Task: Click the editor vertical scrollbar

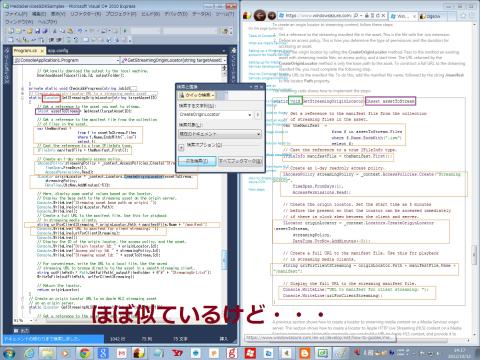Action: pyautogui.click(x=224, y=192)
